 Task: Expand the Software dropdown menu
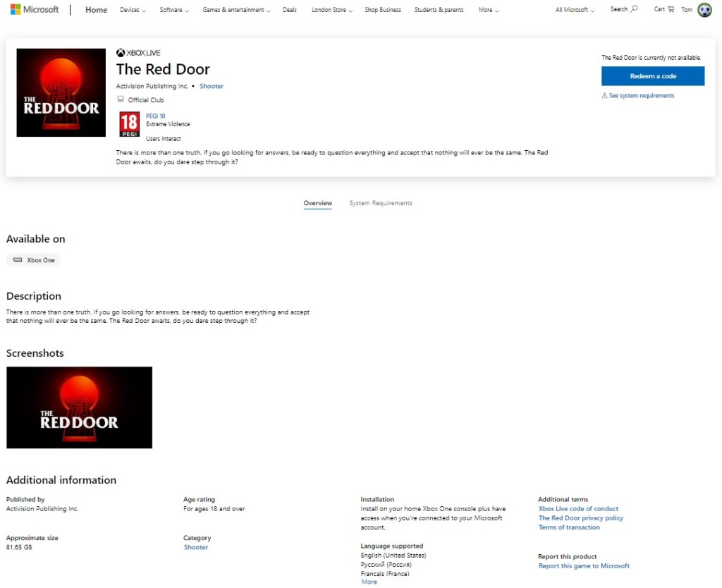coord(173,11)
